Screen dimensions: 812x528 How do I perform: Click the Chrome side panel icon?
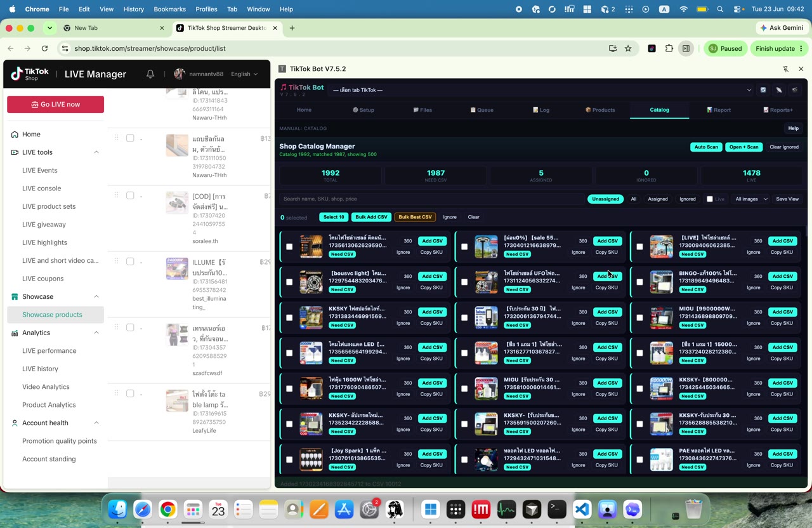686,48
